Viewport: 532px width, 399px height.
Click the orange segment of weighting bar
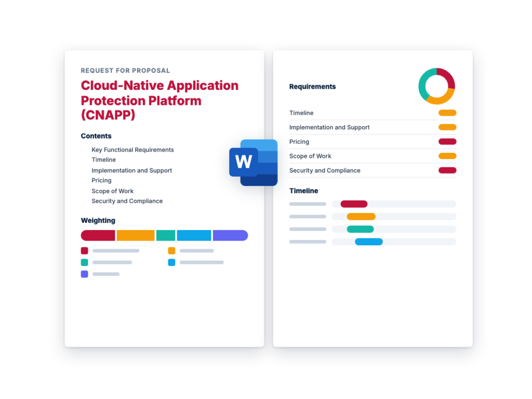[136, 235]
